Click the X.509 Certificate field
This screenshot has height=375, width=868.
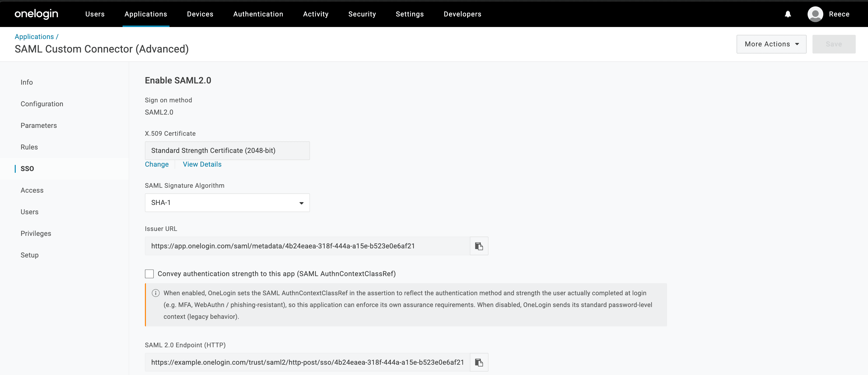(x=227, y=150)
